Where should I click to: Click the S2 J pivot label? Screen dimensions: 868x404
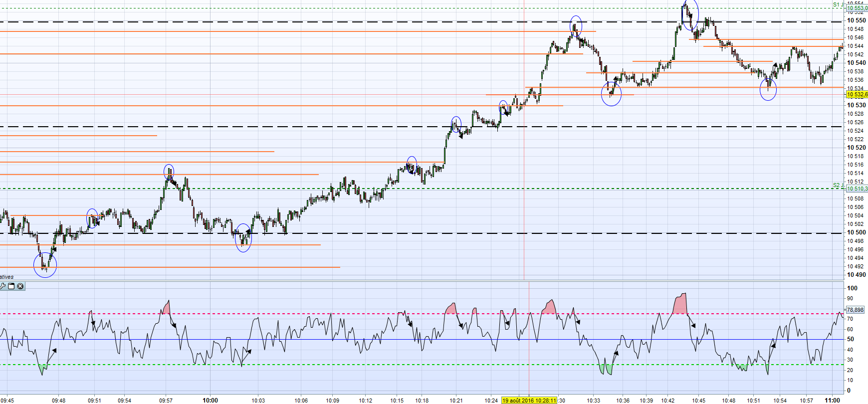[x=838, y=186]
